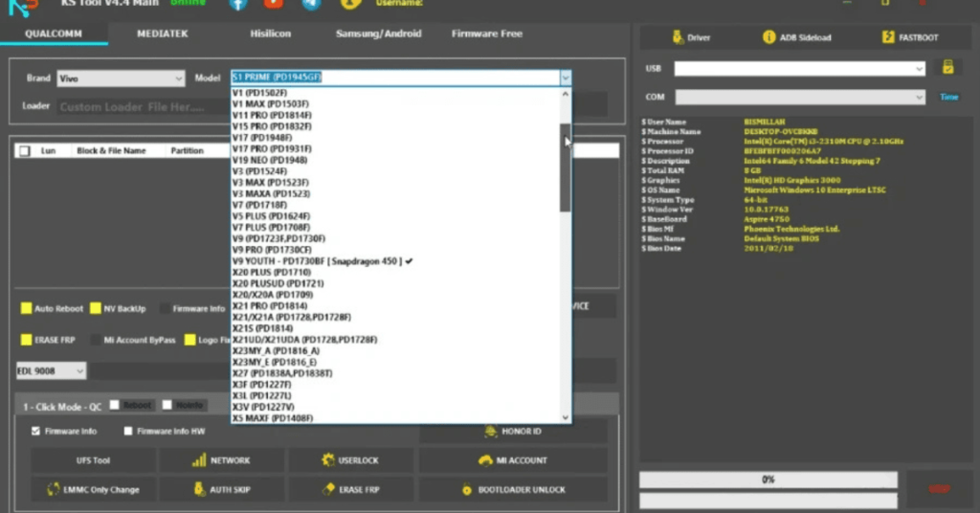Run the HONOR ID operation
This screenshot has height=513, width=980.
point(513,431)
